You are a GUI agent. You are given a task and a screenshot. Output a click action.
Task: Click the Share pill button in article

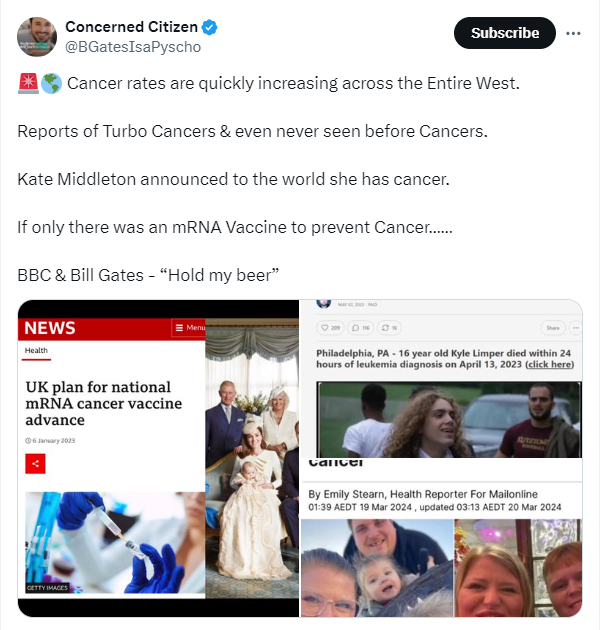point(553,328)
